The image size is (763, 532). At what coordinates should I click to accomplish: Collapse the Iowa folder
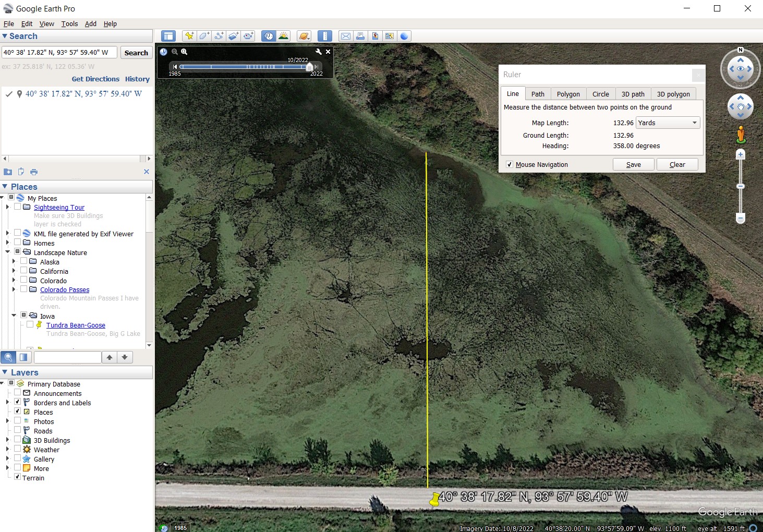coord(14,316)
